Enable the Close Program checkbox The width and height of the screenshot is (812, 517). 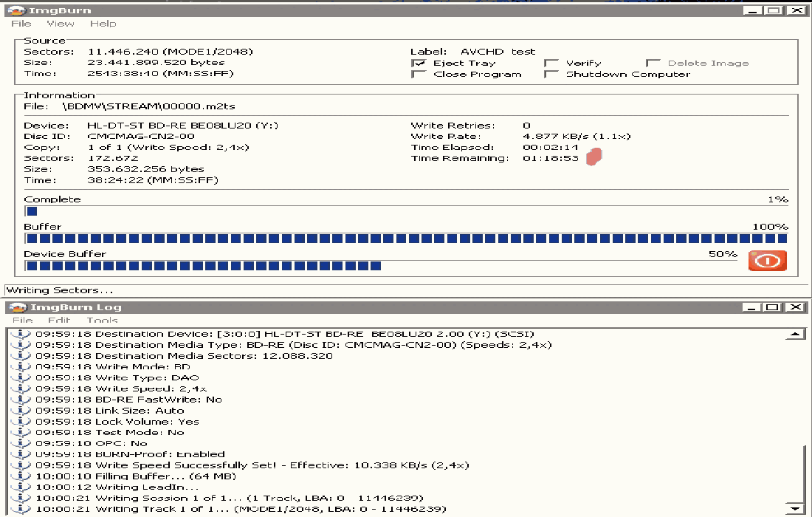click(419, 75)
